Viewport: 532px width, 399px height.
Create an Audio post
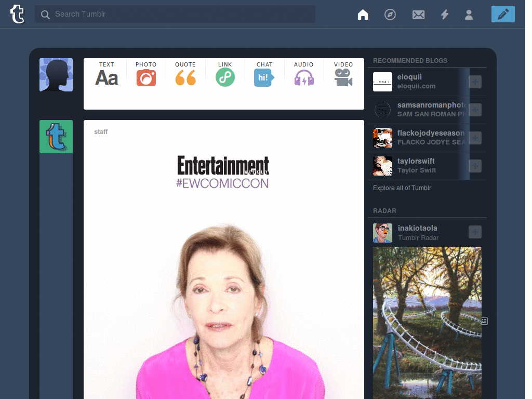tap(303, 74)
